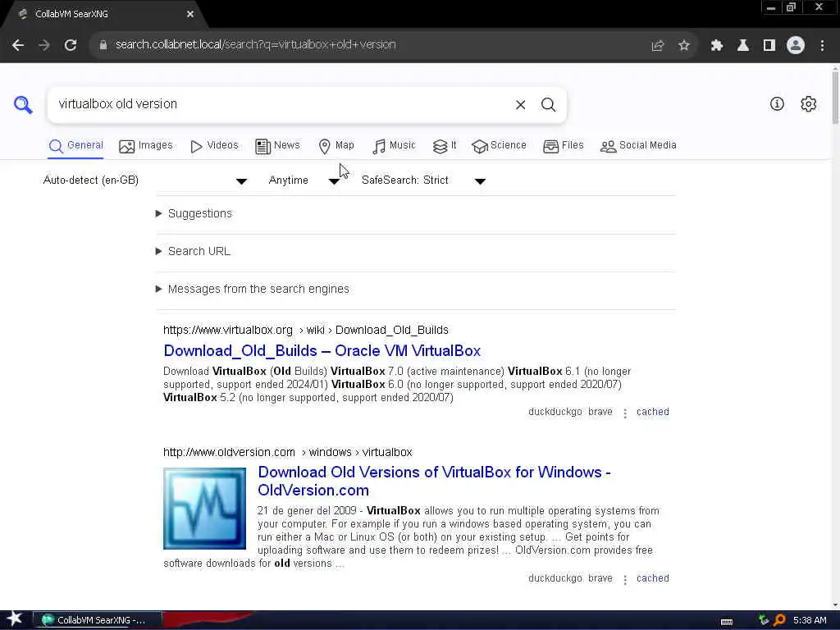Open the SafeSearch: Strict dropdown

click(423, 180)
